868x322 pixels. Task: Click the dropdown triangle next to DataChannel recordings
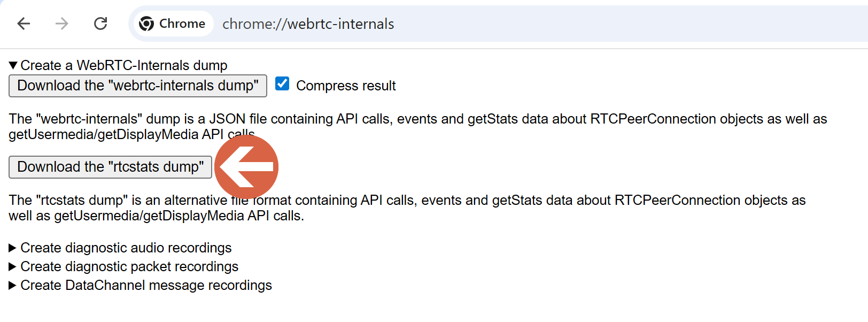click(13, 285)
